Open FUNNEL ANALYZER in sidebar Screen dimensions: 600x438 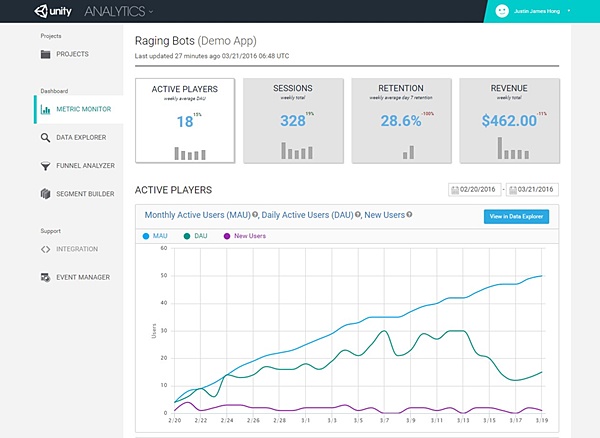[85, 166]
